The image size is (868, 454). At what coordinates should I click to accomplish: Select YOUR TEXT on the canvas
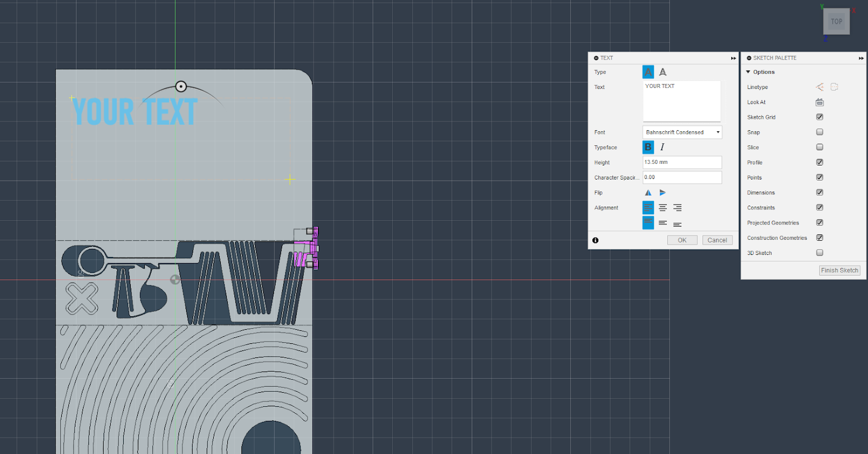[x=135, y=111]
